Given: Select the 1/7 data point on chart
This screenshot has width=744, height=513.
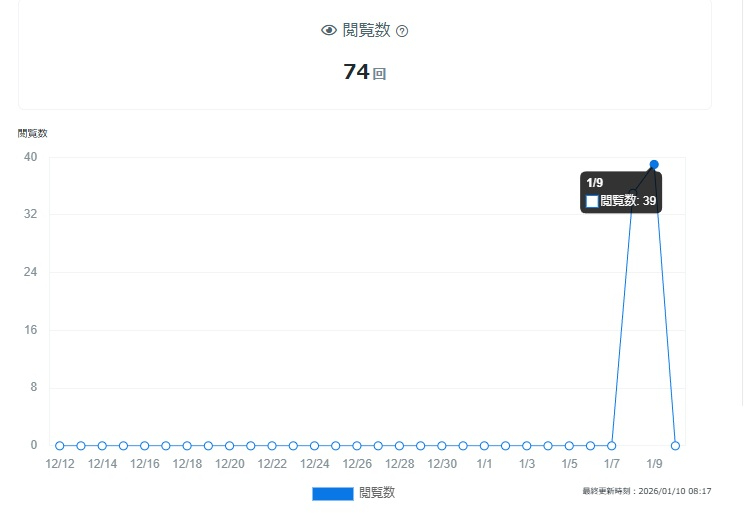Looking at the screenshot, I should click(x=612, y=446).
